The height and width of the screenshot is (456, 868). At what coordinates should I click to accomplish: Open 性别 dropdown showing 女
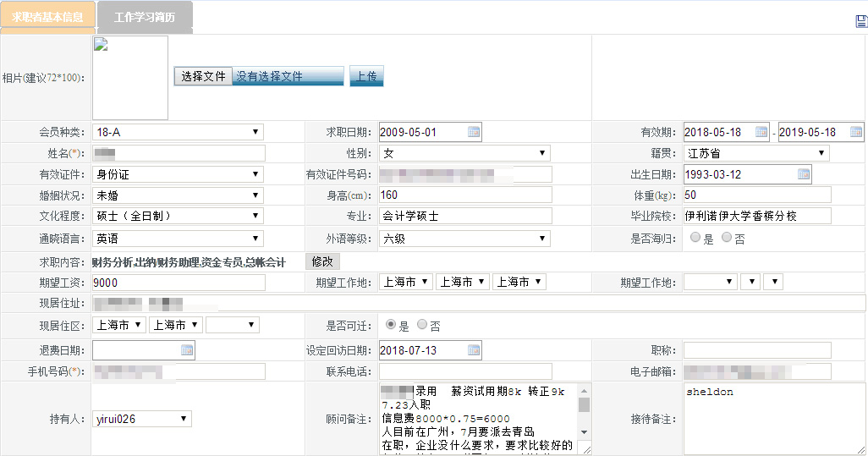[465, 153]
